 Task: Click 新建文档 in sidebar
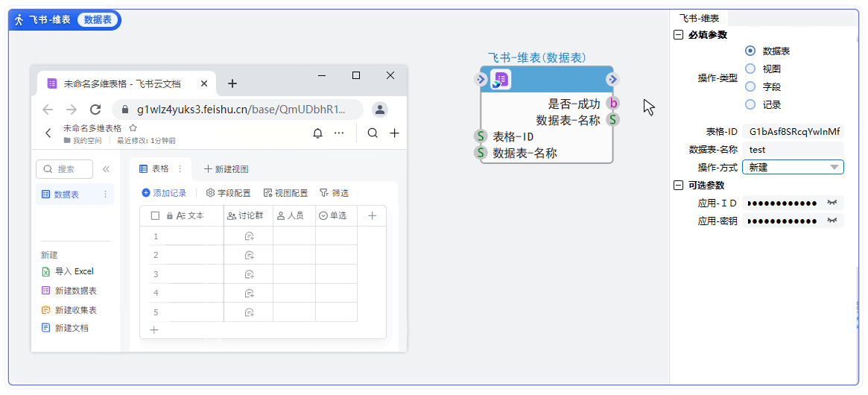tap(66, 328)
